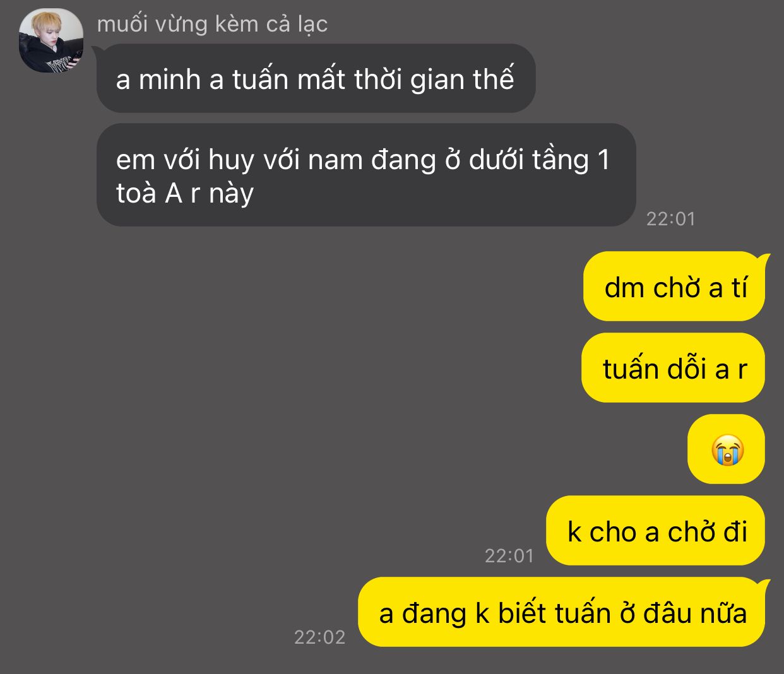Image resolution: width=784 pixels, height=674 pixels.
Task: Tap the sender name muối vừng kèm cả lạc
Action: (212, 24)
